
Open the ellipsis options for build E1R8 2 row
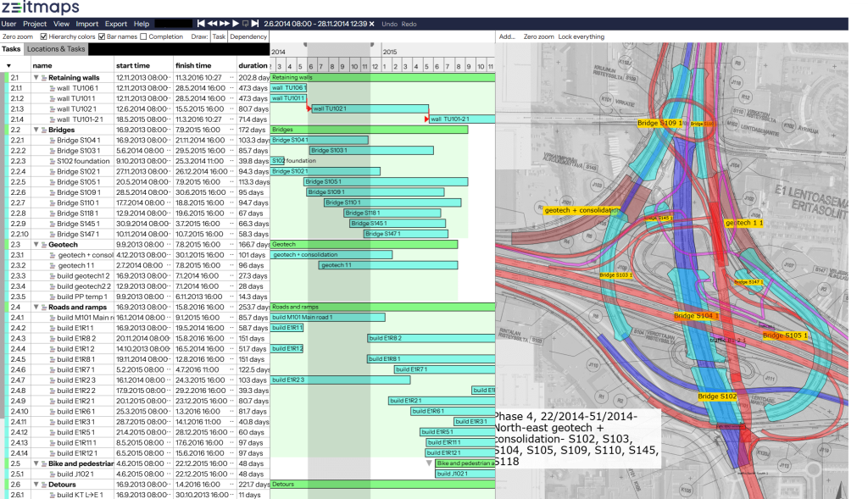pos(232,339)
